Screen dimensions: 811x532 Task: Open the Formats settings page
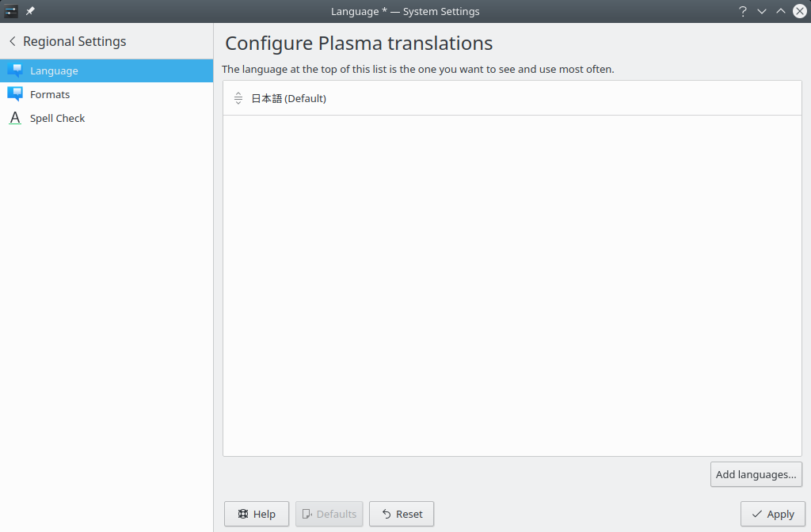[50, 94]
